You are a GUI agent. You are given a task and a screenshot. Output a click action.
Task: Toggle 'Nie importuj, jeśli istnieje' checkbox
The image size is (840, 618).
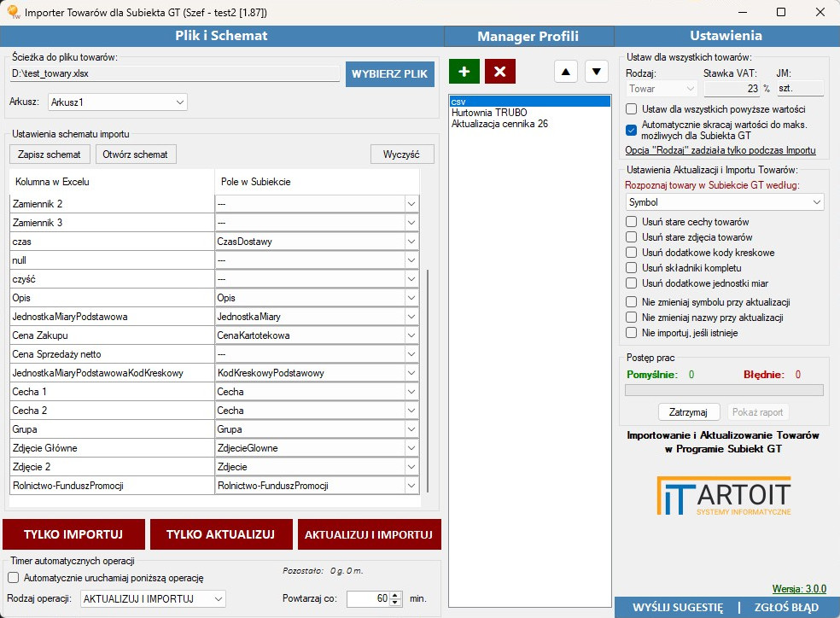[x=632, y=333]
